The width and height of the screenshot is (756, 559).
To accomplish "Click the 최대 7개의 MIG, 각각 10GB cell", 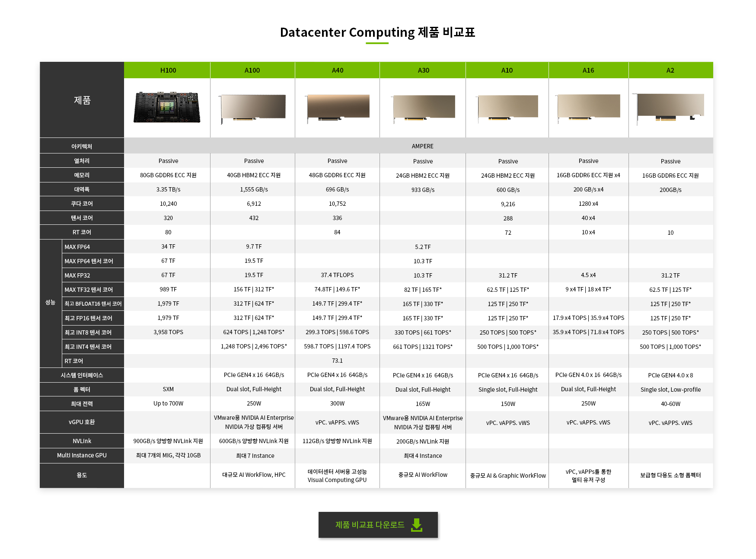I will [168, 455].
